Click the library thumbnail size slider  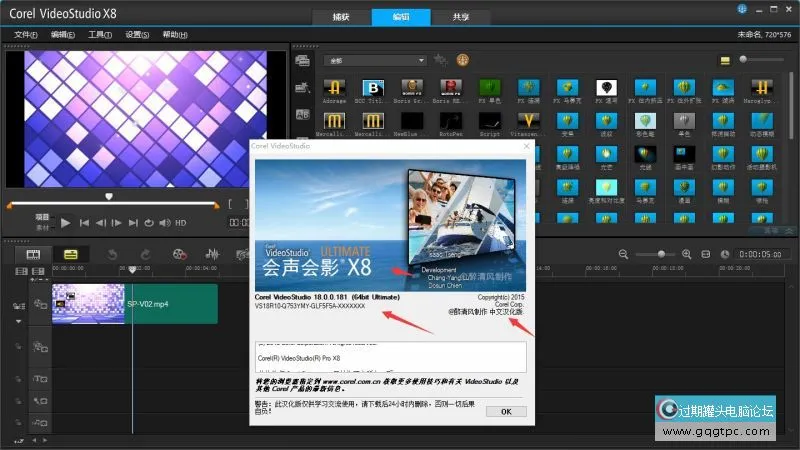(743, 60)
